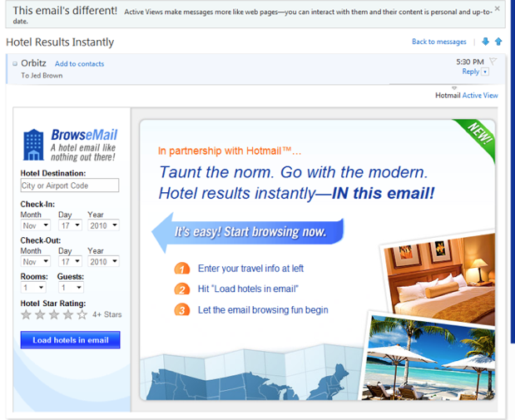Click the Hit Load hotels in email step text
515x420 pixels.
pos(248,289)
